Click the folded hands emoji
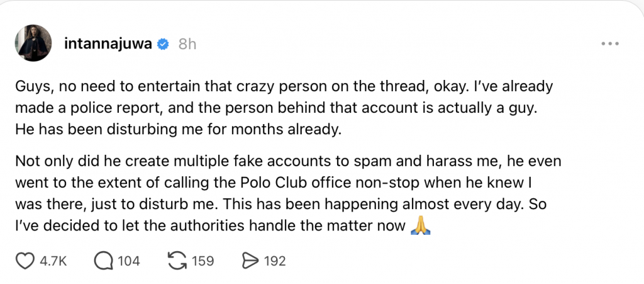This screenshot has width=644, height=284. click(419, 227)
